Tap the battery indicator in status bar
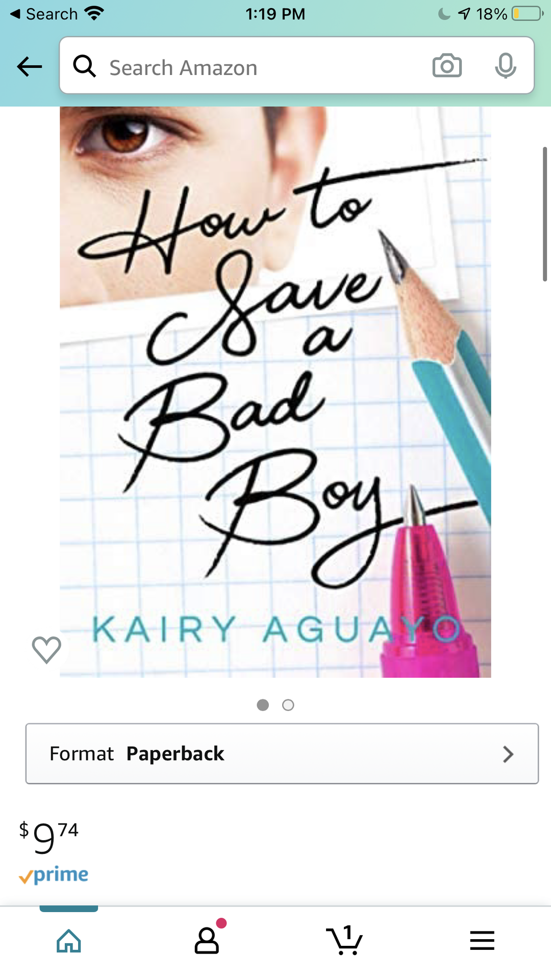This screenshot has width=551, height=980. pyautogui.click(x=528, y=13)
